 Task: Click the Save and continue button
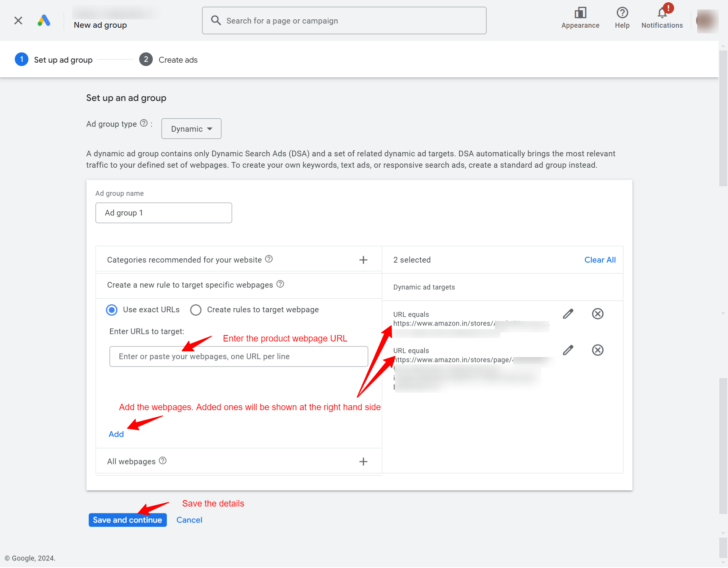click(x=127, y=520)
